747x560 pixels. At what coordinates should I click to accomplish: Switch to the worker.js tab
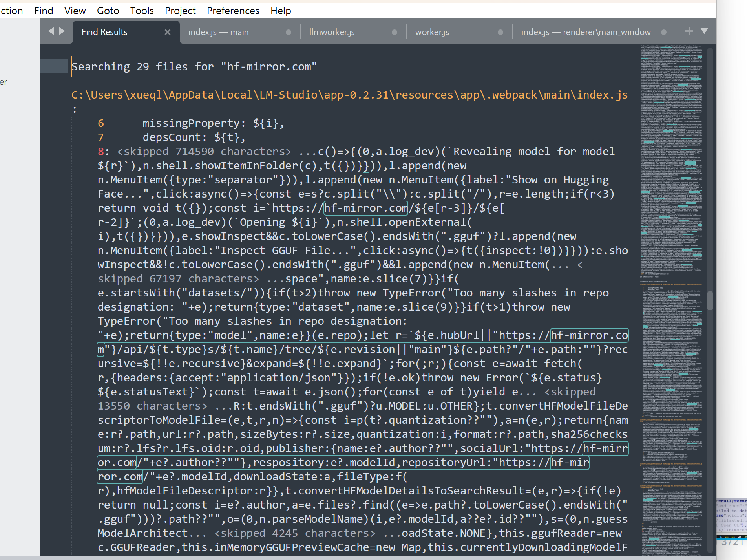click(432, 32)
